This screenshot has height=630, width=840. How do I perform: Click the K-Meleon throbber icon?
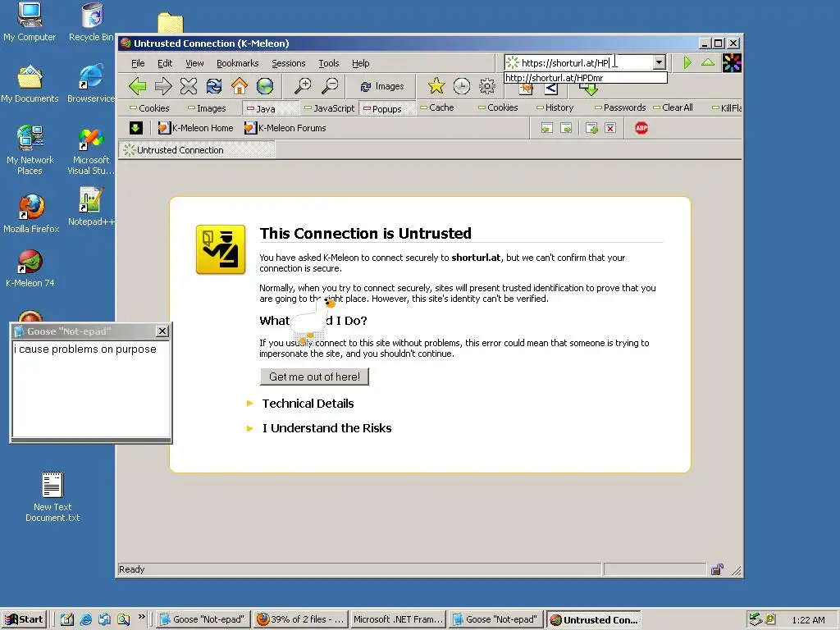click(x=732, y=62)
